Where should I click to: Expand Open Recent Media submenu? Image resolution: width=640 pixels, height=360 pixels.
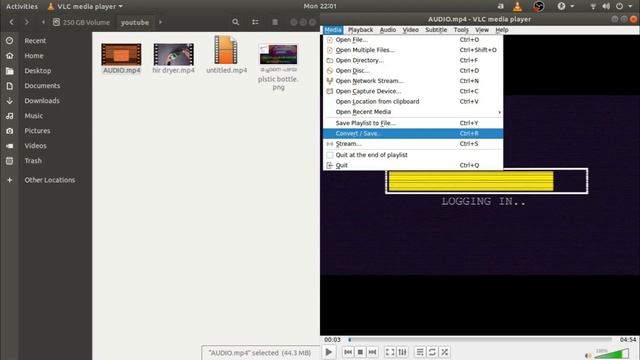pos(413,112)
